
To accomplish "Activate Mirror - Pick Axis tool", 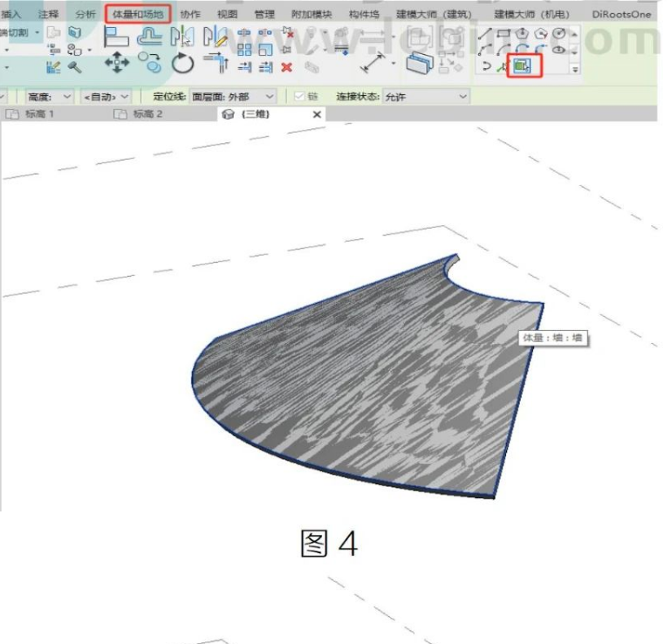I will [181, 37].
